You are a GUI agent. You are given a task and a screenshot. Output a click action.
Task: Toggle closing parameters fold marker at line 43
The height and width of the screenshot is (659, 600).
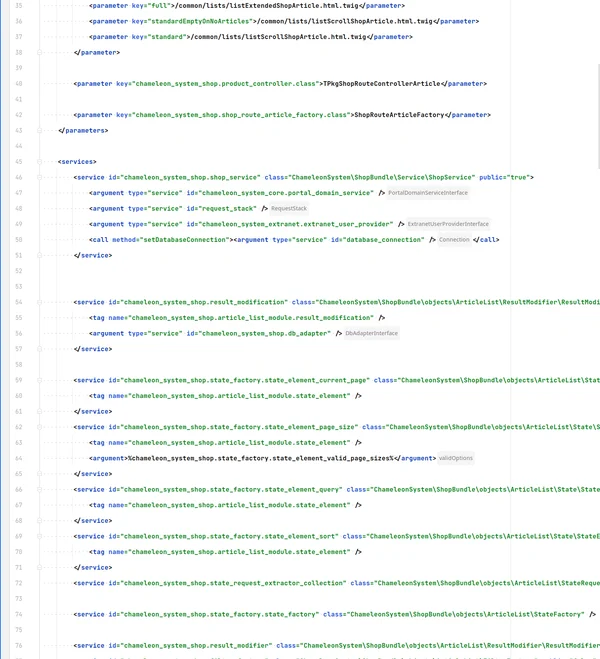[x=39, y=131]
